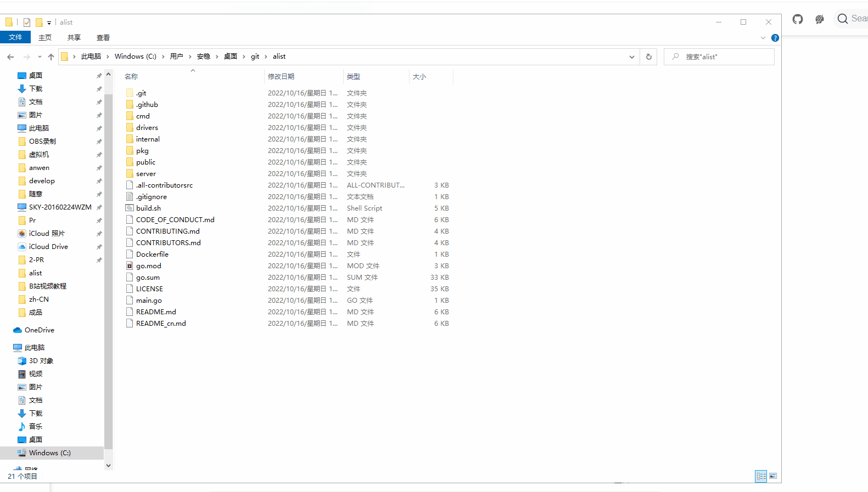868x492 pixels.
Task: Select OneDrive in navigation pane
Action: (39, 330)
